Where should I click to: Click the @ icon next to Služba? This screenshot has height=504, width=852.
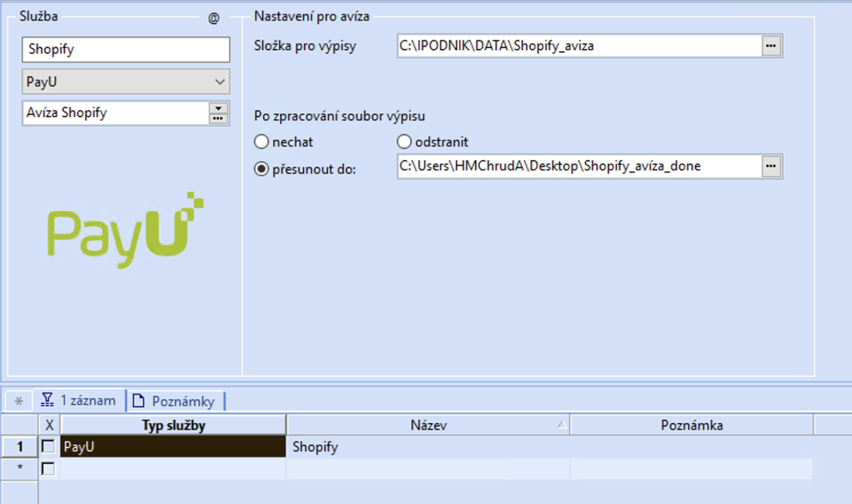click(x=214, y=18)
